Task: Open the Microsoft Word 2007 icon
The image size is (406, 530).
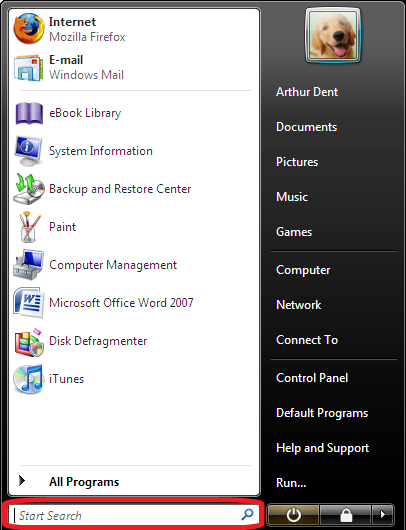Action: (29, 303)
